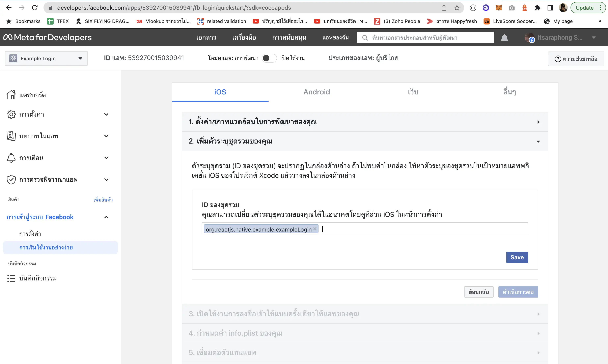Open Facebook Login การตั้งค่า sub-item
The image size is (608, 364).
[30, 234]
